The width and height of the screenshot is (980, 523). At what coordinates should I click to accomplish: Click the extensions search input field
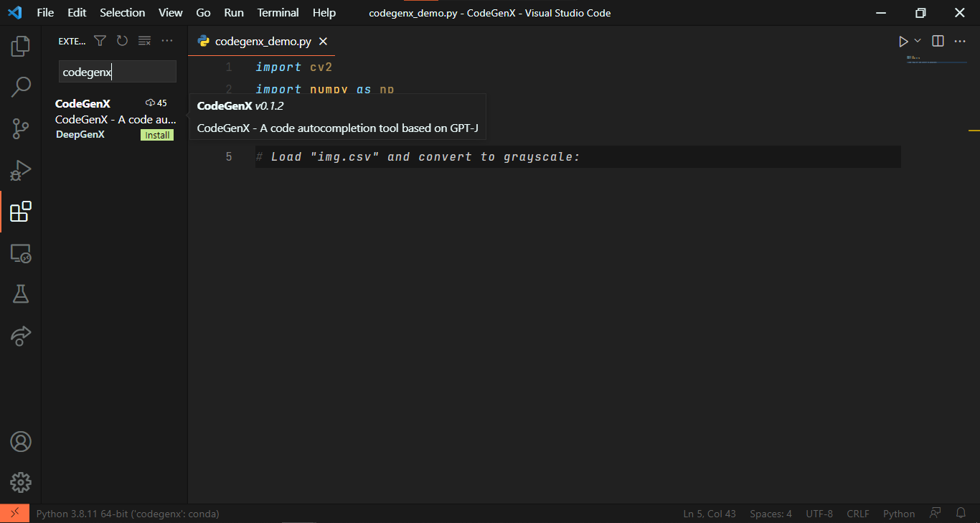point(117,72)
